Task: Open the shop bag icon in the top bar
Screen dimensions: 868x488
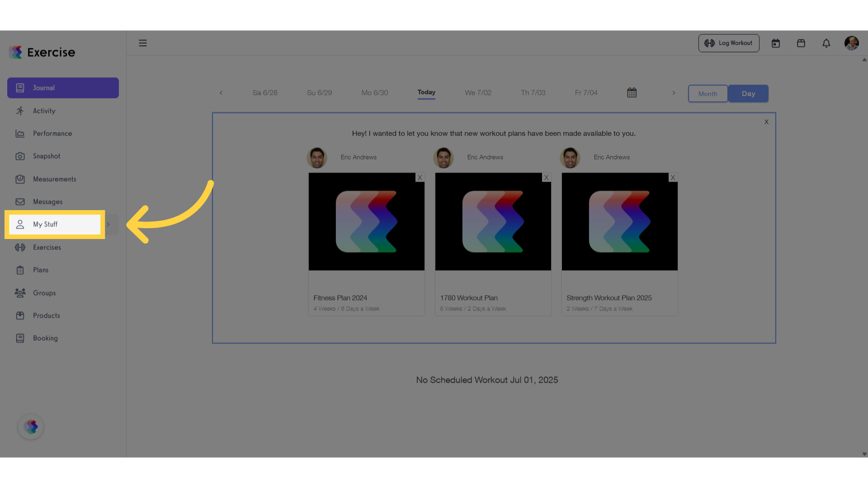Action: 801,43
